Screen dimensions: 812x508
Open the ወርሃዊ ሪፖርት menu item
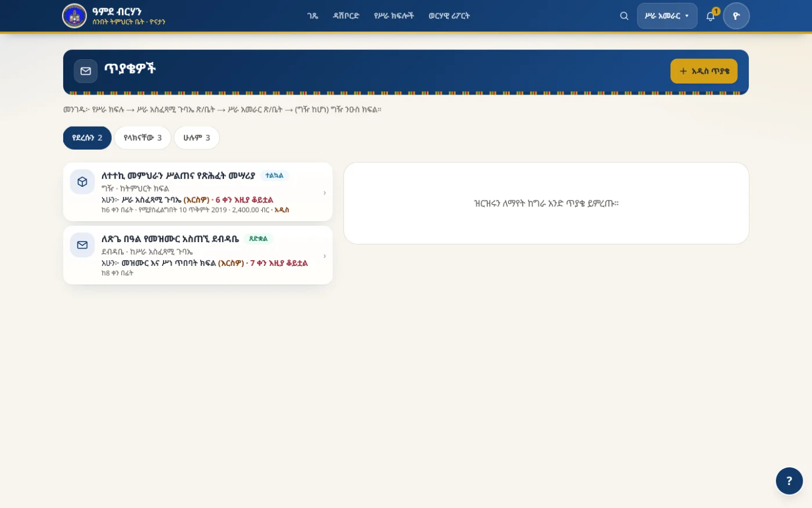(449, 16)
